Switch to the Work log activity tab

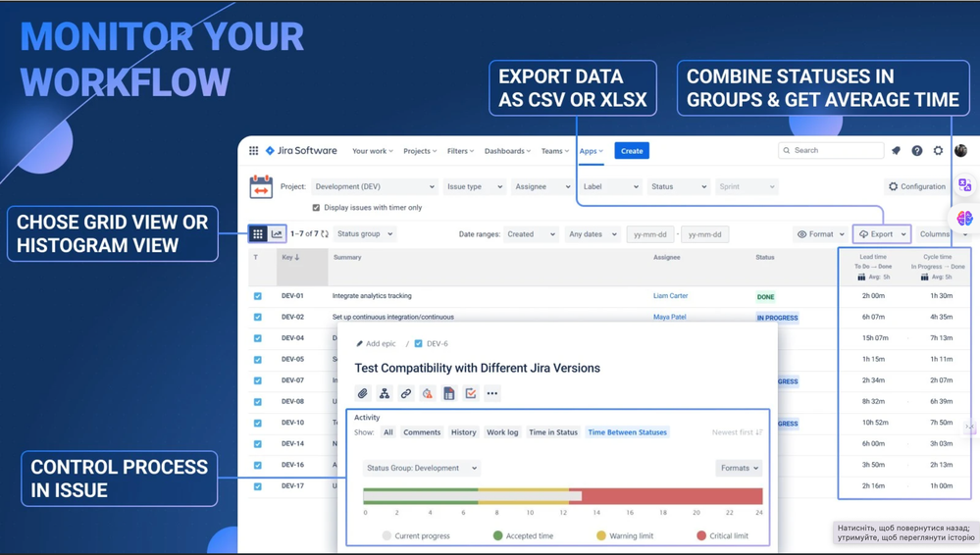click(x=502, y=432)
